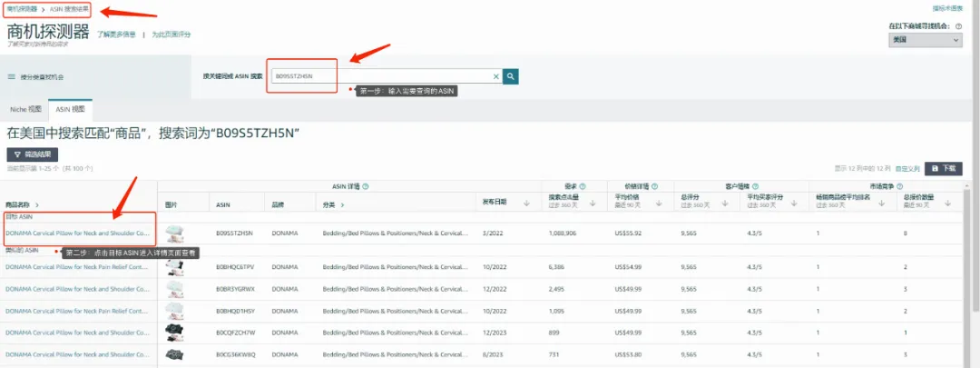980x368 pixels.
Task: Click thumbnail image for B0BHQC6TPV
Action: (x=174, y=266)
